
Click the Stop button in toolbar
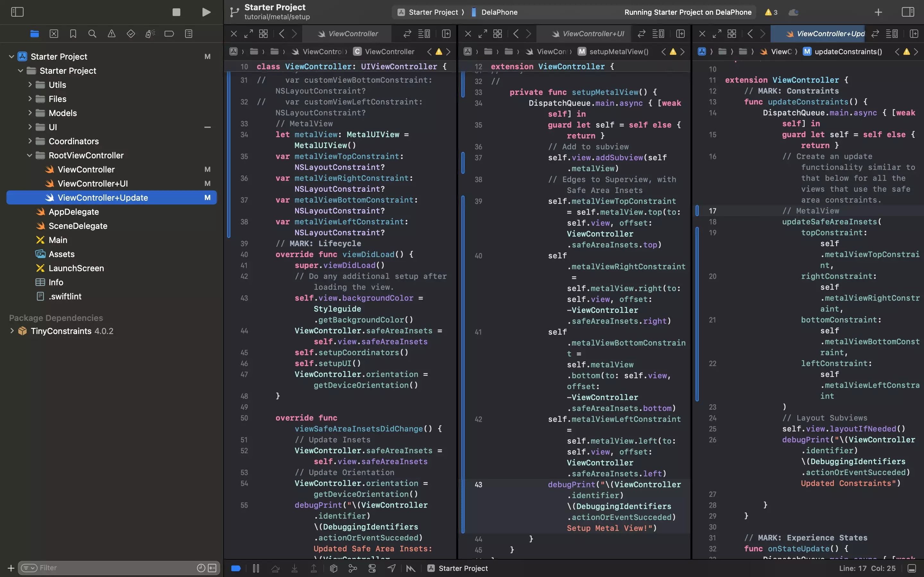(176, 12)
